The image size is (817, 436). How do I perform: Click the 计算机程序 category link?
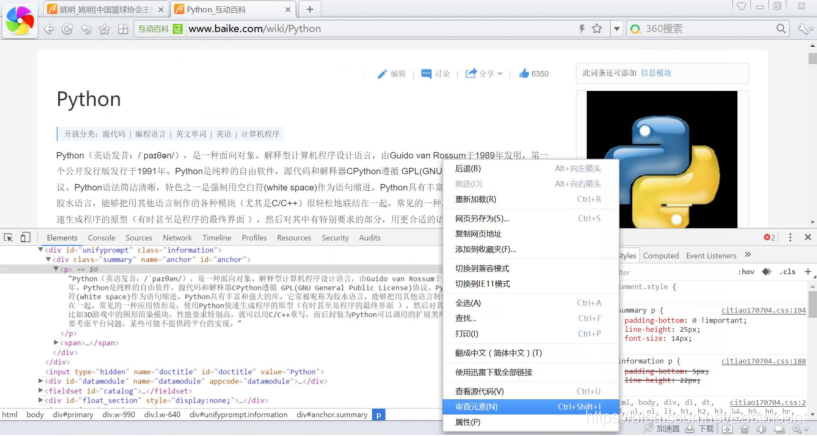click(261, 134)
